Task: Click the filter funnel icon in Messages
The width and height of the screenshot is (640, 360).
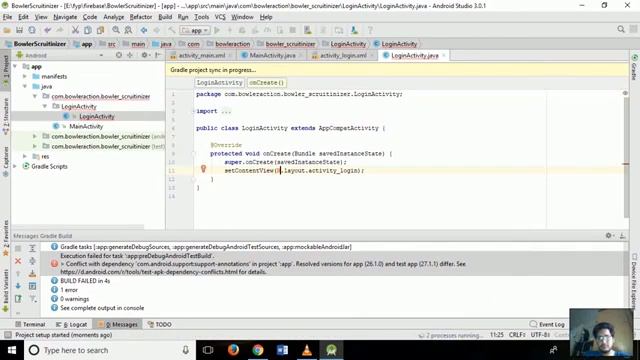Action: coord(33,299)
